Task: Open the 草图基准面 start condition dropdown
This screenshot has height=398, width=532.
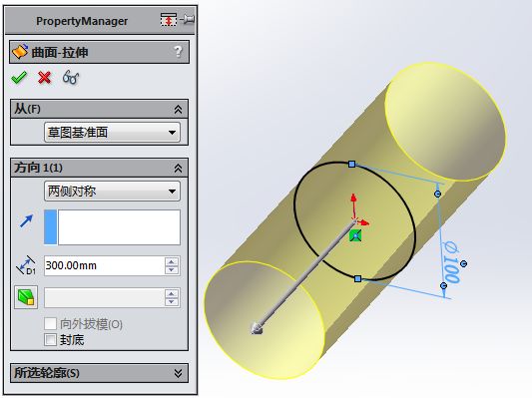Action: 112,133
